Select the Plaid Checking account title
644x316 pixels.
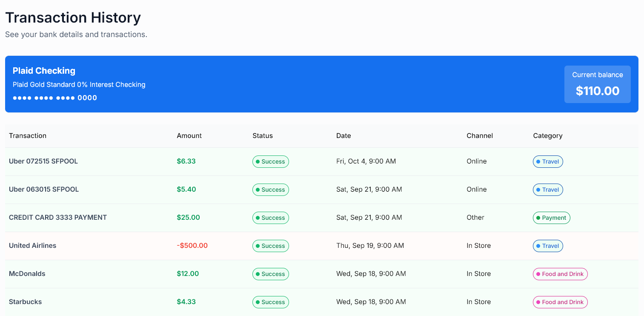point(44,71)
